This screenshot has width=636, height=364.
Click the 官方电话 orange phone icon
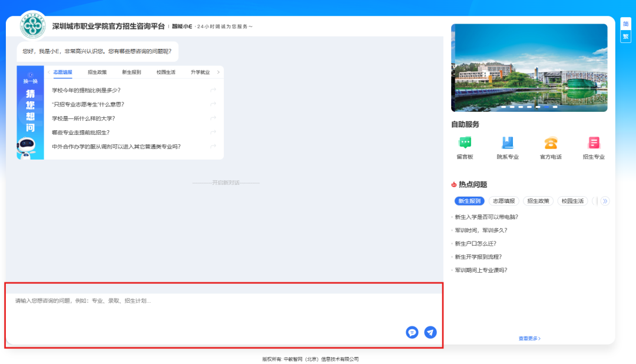pos(551,143)
